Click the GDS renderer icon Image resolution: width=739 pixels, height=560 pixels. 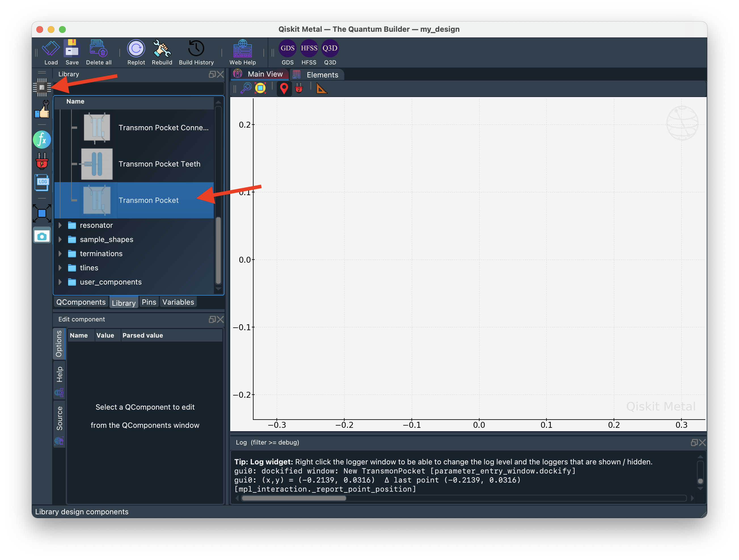click(x=287, y=49)
